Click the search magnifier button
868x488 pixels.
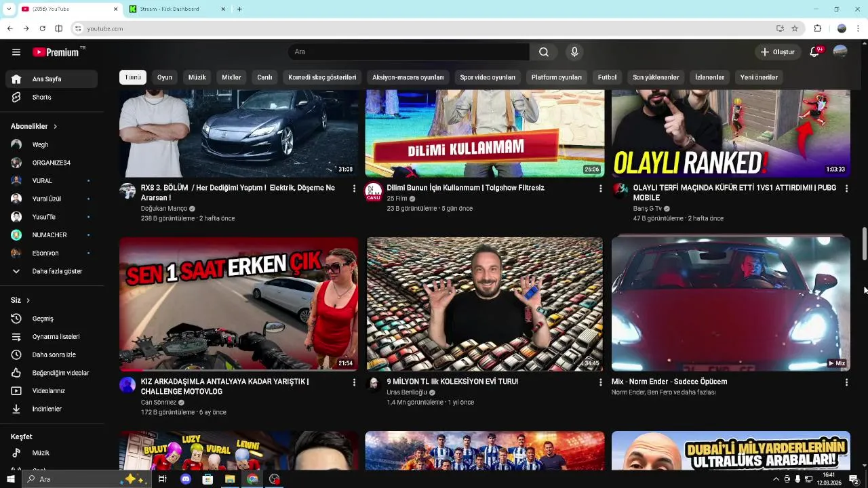[544, 52]
